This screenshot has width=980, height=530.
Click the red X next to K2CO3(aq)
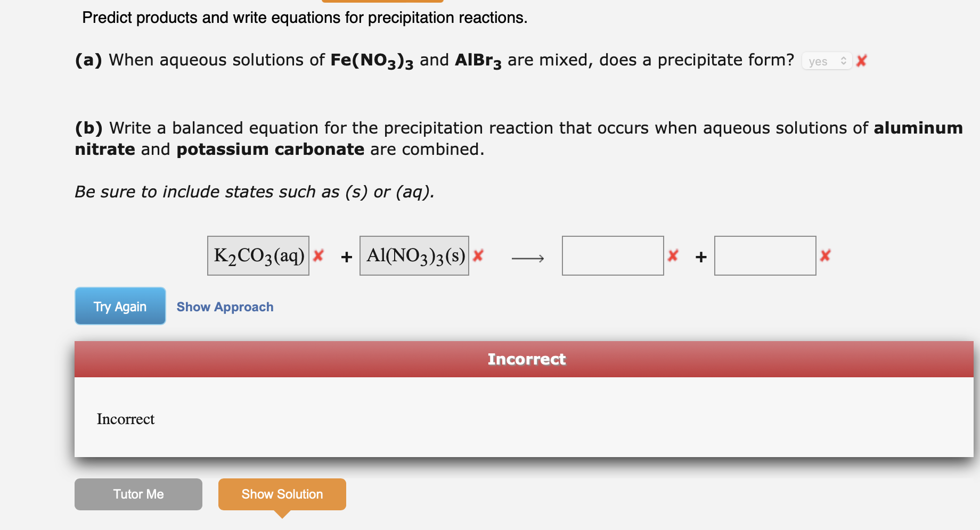(317, 256)
